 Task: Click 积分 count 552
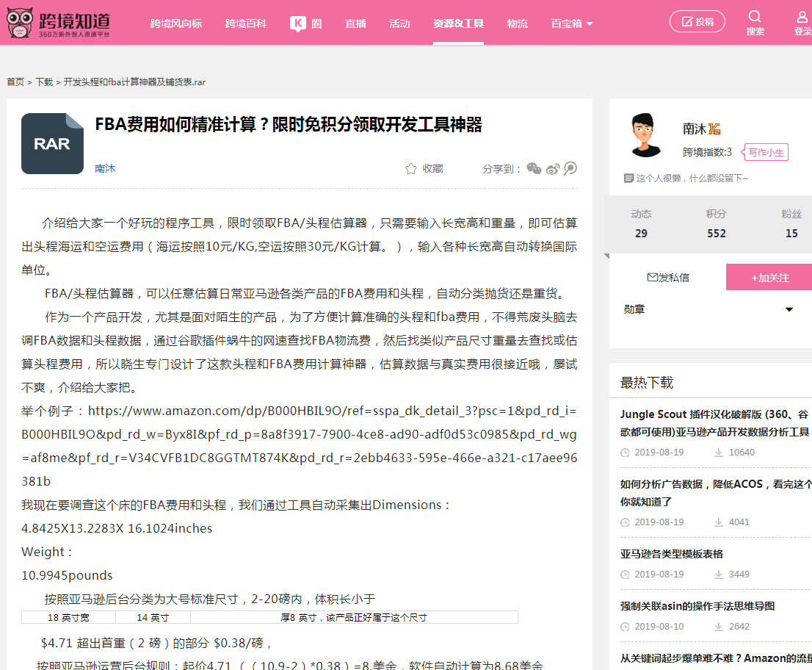click(717, 233)
